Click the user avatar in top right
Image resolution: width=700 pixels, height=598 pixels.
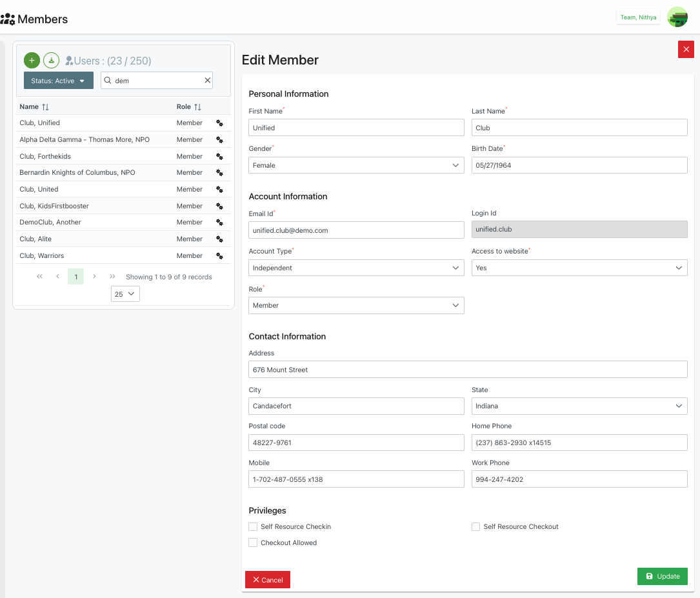[677, 17]
